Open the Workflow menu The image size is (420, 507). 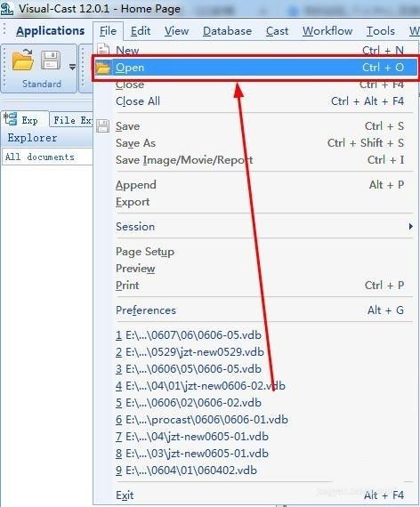(327, 31)
